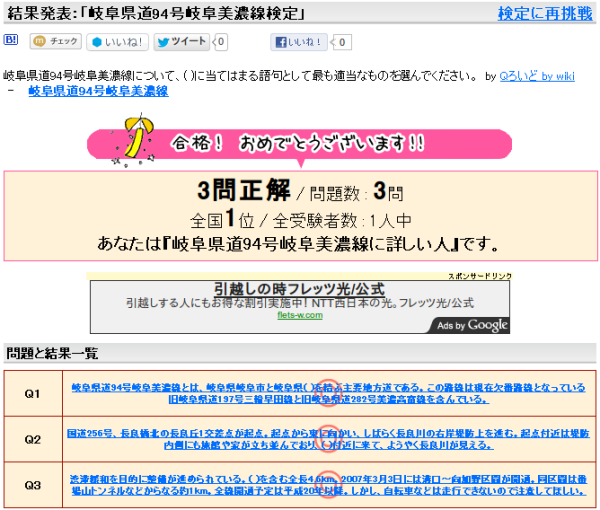Click the tweet count bubble
The height and width of the screenshot is (510, 600).
click(221, 42)
